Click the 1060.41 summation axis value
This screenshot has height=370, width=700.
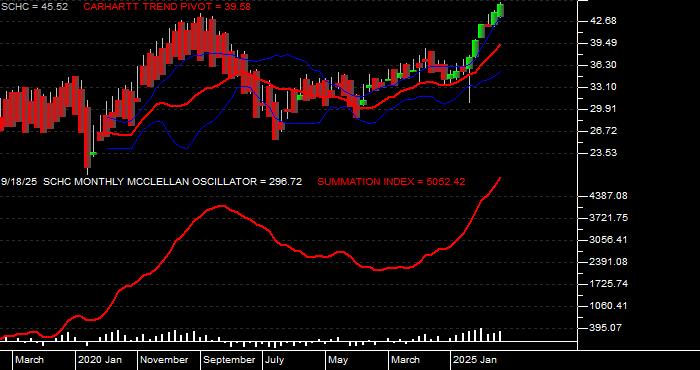tap(608, 306)
